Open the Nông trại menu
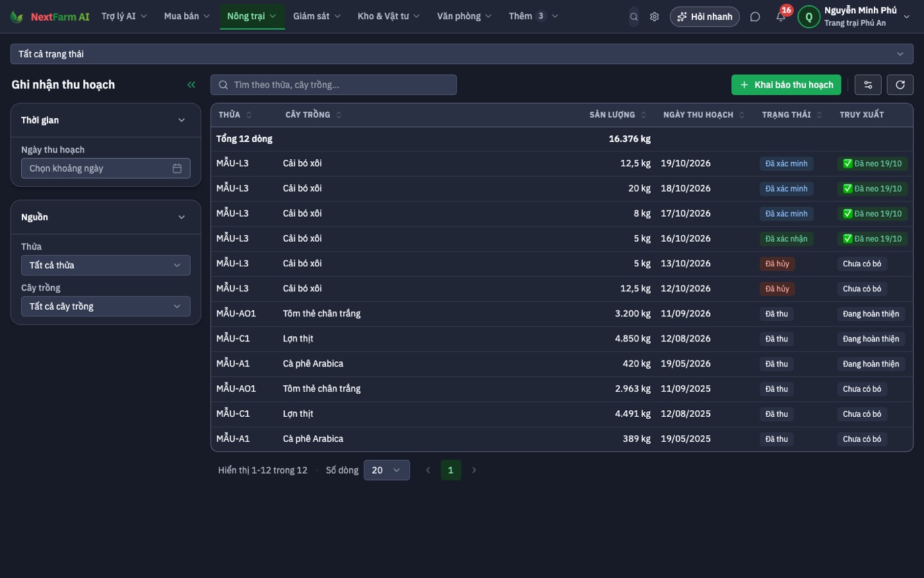 click(x=251, y=17)
